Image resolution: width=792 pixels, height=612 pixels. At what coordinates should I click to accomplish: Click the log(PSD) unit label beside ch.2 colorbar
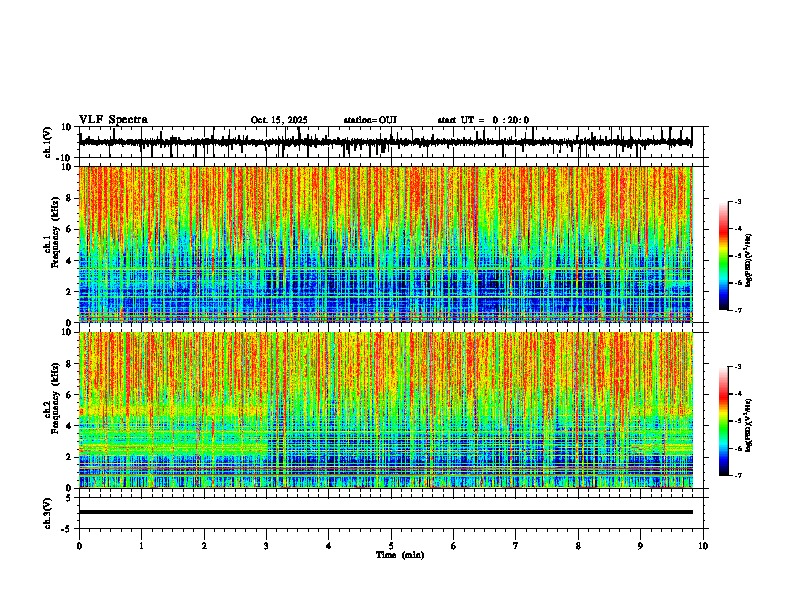point(749,425)
